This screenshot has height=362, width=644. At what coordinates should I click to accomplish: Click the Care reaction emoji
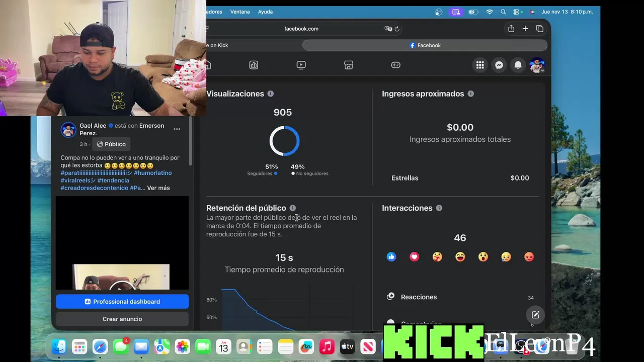[437, 257]
